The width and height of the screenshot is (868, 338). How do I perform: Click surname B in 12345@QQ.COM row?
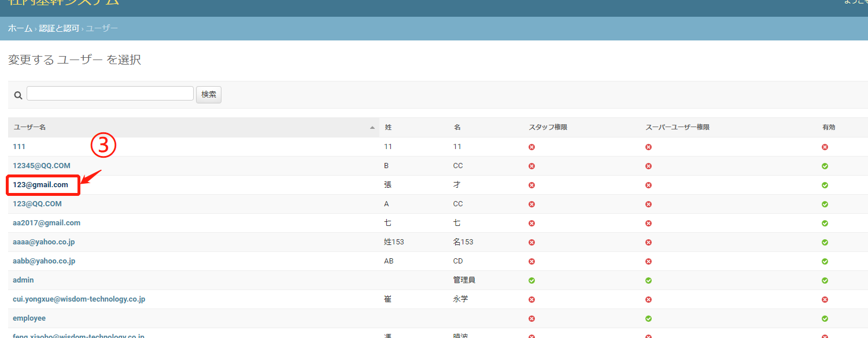[386, 166]
